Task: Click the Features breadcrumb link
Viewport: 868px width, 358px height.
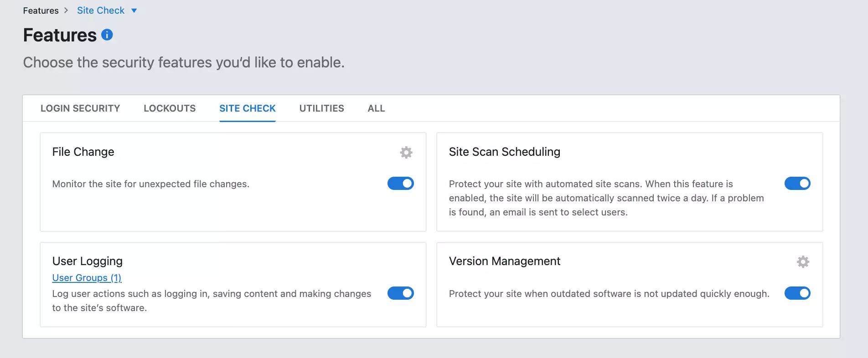Action: [41, 10]
